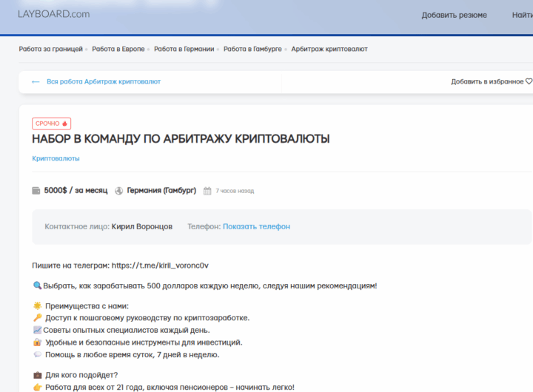Open the LAYBOARD.com home logo
This screenshot has width=533, height=392.
tap(53, 14)
